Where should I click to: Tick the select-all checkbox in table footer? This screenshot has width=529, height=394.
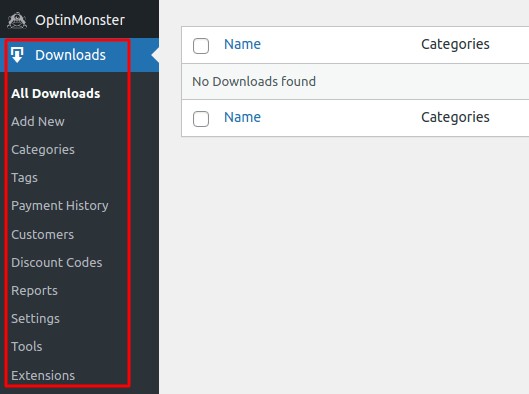[x=201, y=119]
